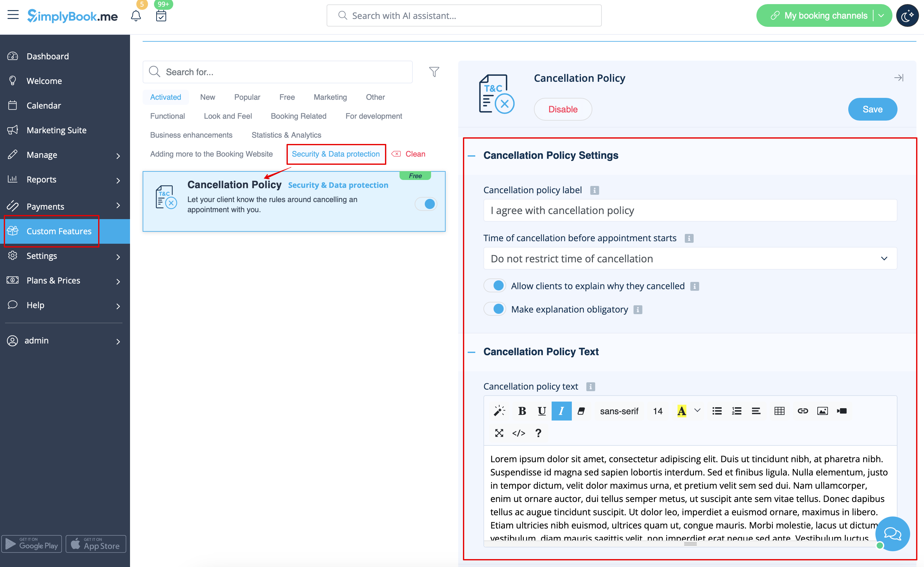Click the Search with AI assistant field

click(464, 15)
